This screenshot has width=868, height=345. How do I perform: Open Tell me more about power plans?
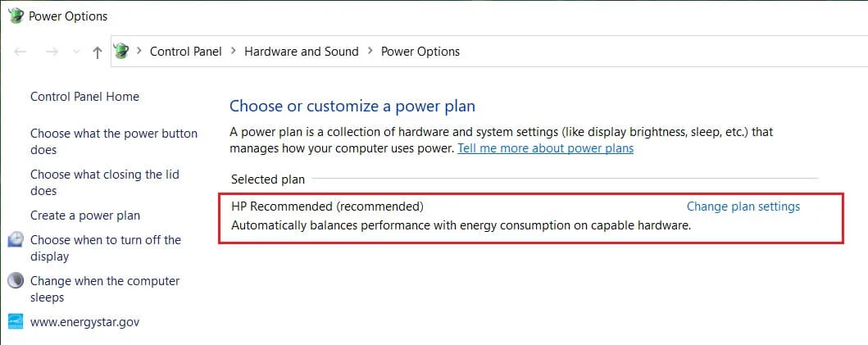tap(545, 148)
